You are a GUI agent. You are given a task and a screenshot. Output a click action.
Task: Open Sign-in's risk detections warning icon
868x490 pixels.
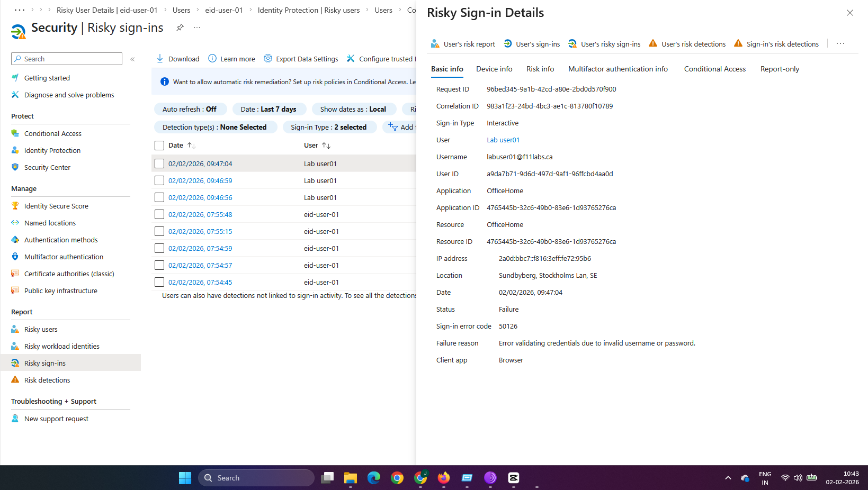click(x=738, y=44)
